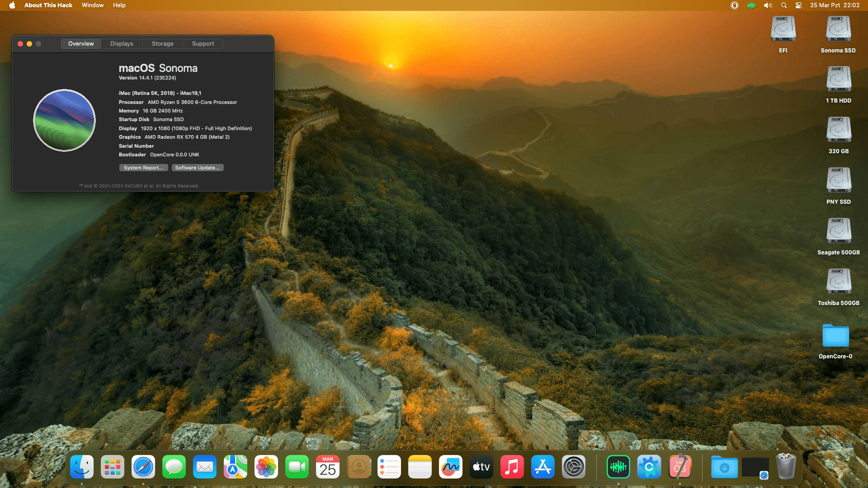Open the Help menu

(x=119, y=5)
